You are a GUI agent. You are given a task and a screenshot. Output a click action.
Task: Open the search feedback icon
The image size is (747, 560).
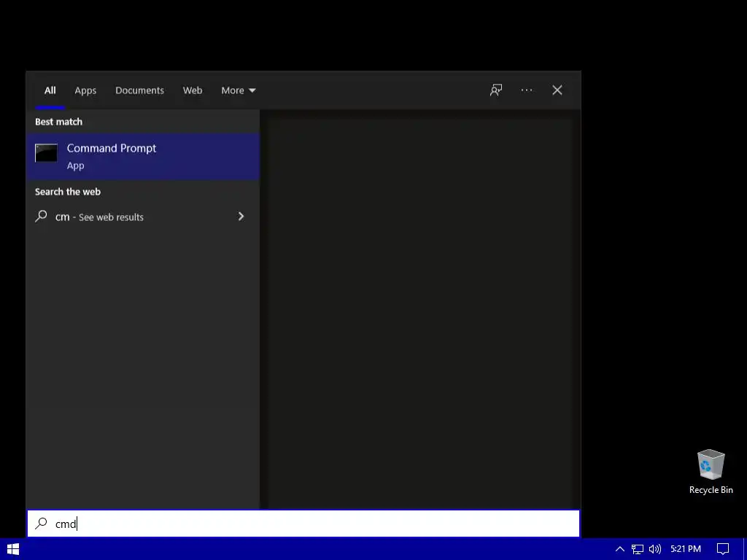tap(496, 90)
